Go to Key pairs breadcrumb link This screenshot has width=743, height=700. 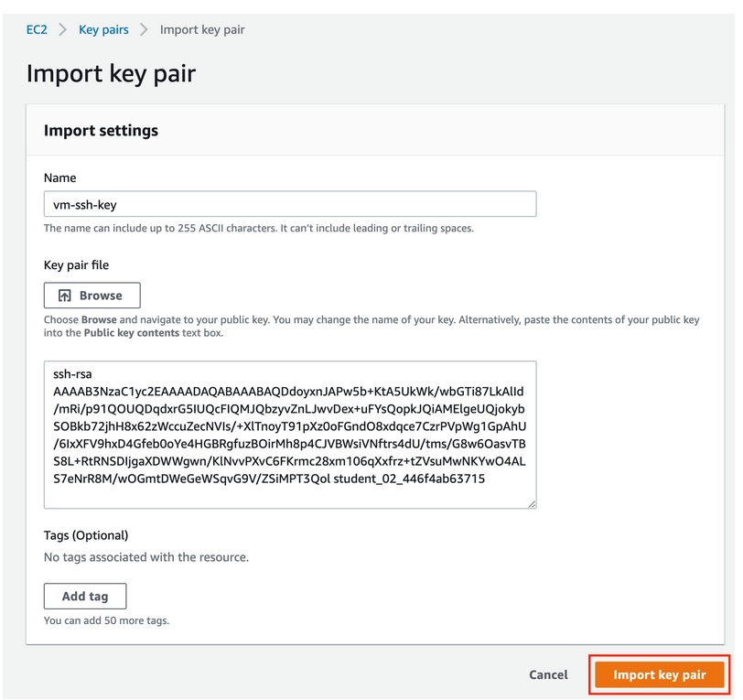tap(103, 30)
